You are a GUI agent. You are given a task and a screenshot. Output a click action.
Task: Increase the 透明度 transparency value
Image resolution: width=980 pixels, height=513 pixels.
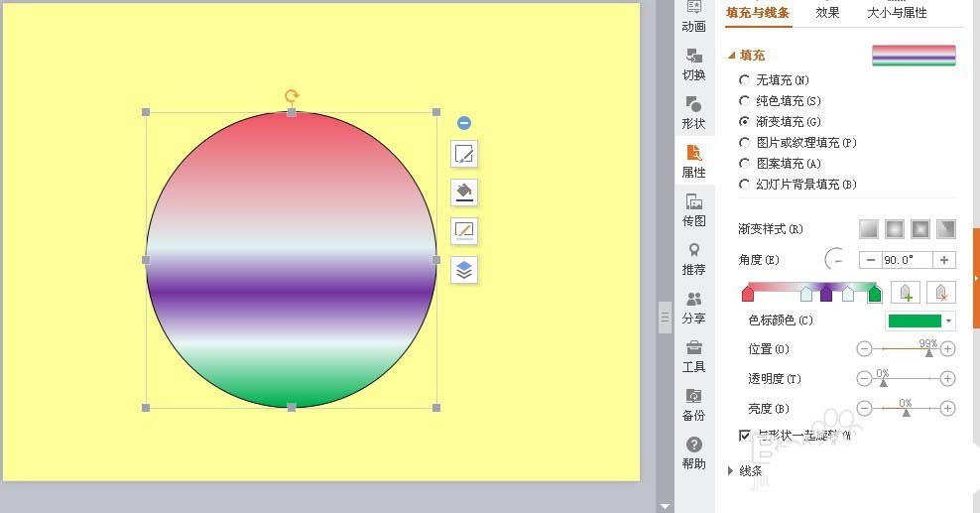(947, 378)
